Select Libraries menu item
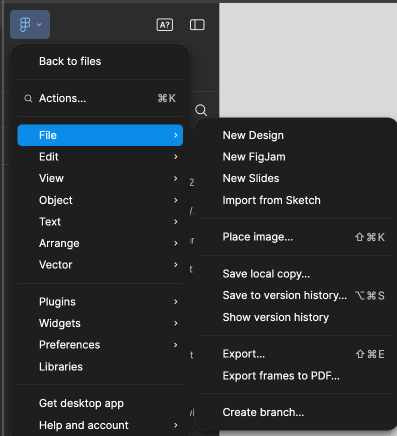 [100, 367]
